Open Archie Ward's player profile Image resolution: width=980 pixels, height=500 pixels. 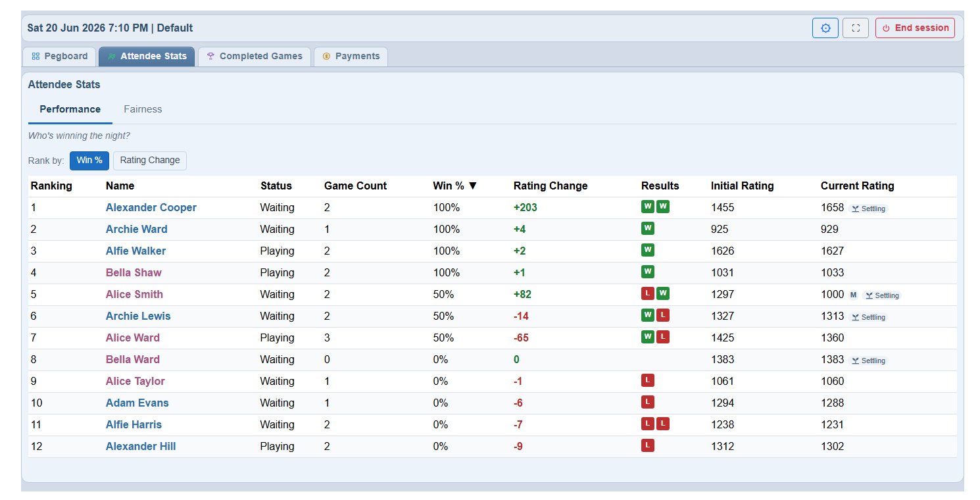coord(137,230)
